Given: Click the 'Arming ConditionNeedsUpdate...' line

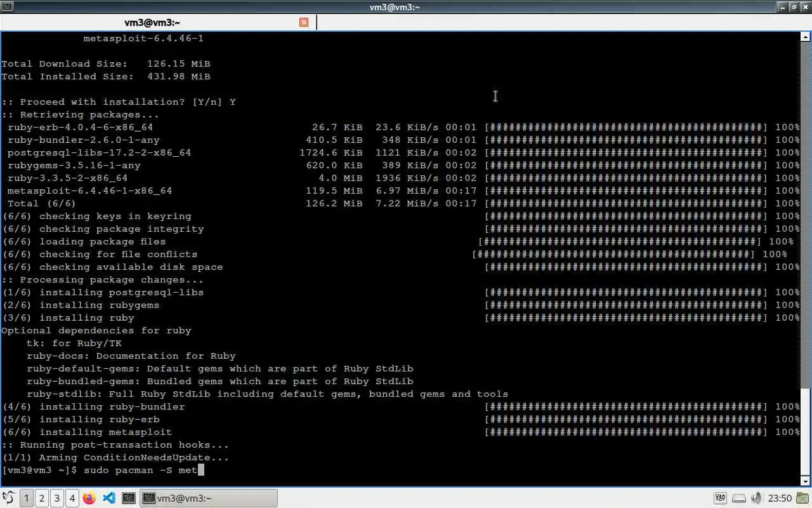Looking at the screenshot, I should click(x=115, y=457).
